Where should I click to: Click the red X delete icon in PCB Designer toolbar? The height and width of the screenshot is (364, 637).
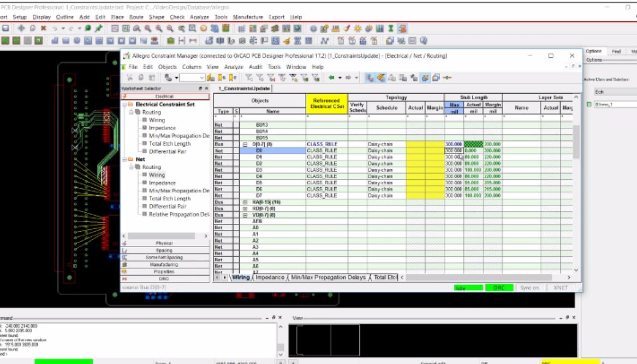tap(43, 28)
